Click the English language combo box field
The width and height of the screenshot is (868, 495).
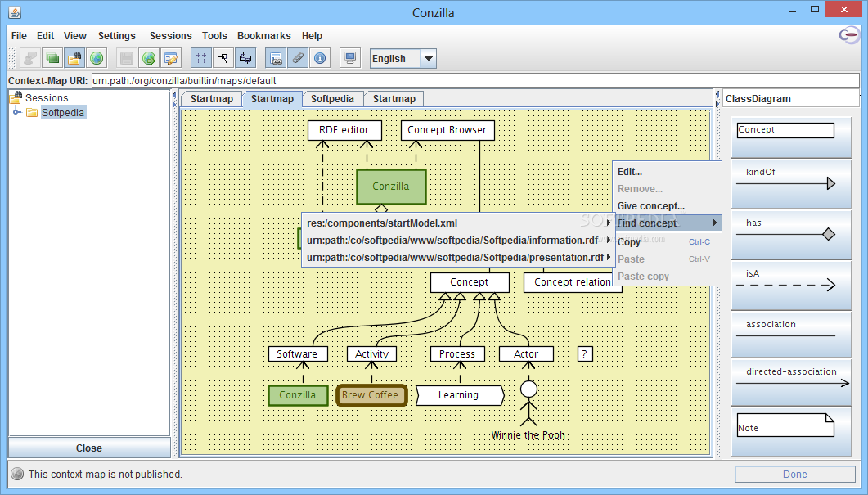coord(395,58)
